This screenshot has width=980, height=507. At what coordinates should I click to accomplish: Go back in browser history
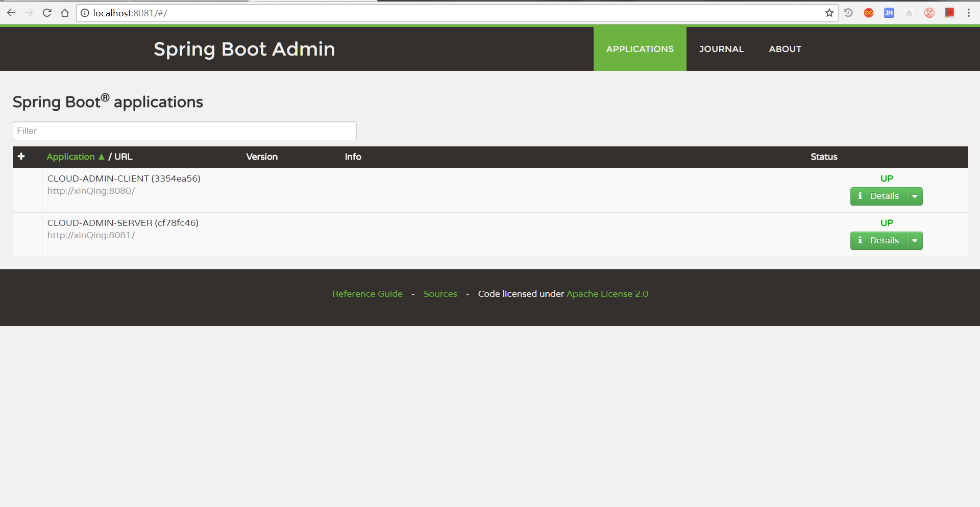tap(11, 13)
